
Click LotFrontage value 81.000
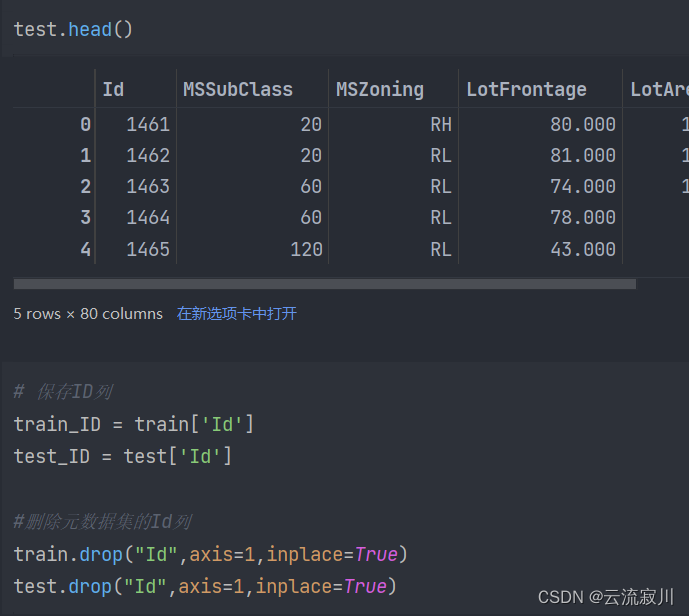pyautogui.click(x=583, y=156)
